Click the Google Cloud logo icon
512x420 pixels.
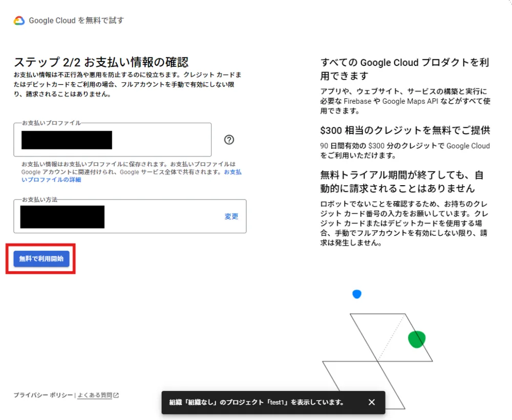pos(19,20)
